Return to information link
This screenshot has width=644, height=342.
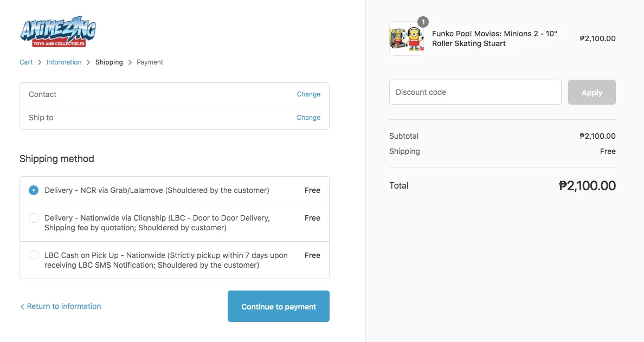tap(64, 306)
